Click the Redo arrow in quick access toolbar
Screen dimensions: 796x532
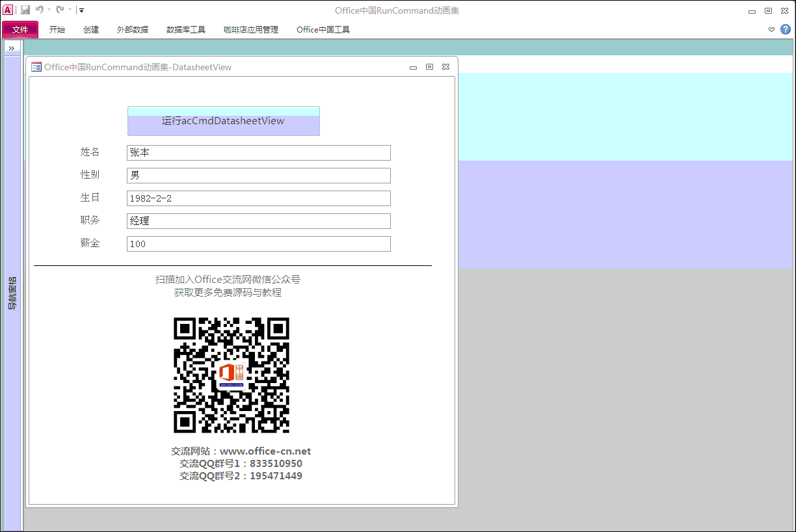(60, 10)
